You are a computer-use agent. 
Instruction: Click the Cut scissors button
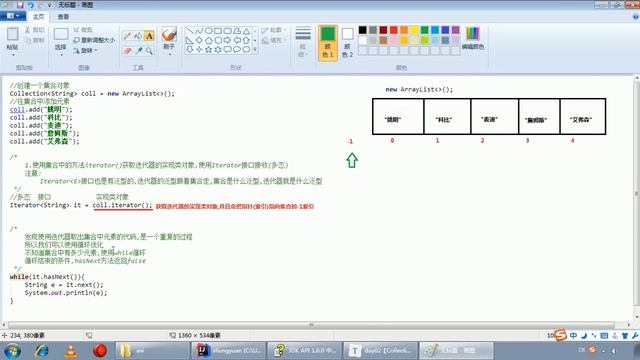34,30
